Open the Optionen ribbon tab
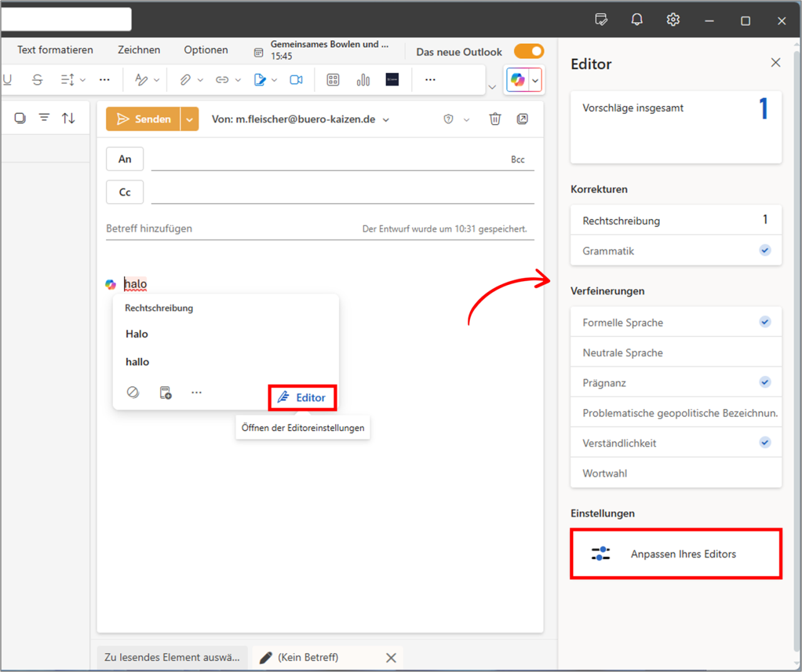802x672 pixels. point(206,49)
